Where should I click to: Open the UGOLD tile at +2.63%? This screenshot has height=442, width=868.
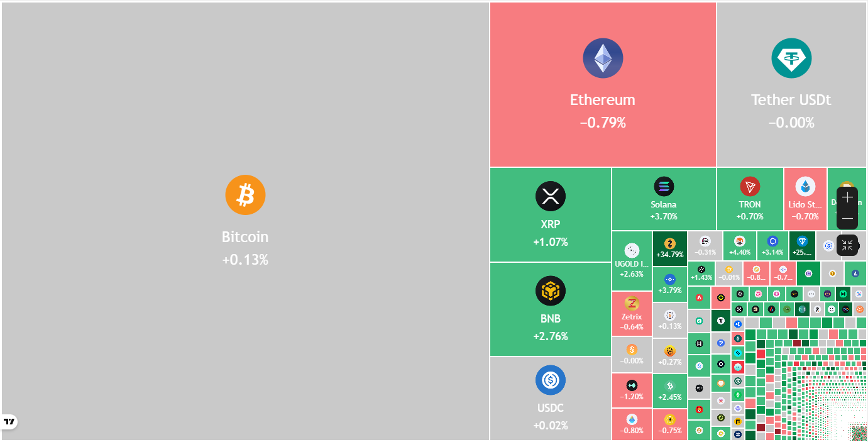coord(632,260)
